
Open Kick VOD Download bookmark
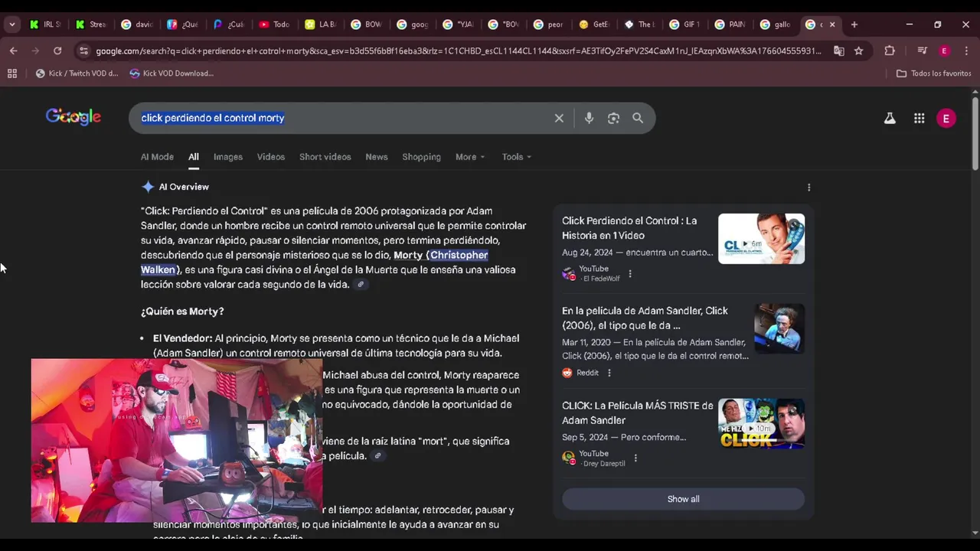(x=171, y=73)
